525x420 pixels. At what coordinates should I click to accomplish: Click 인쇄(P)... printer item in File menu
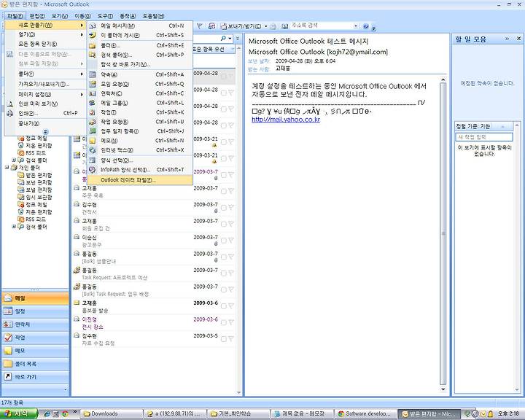[45, 113]
